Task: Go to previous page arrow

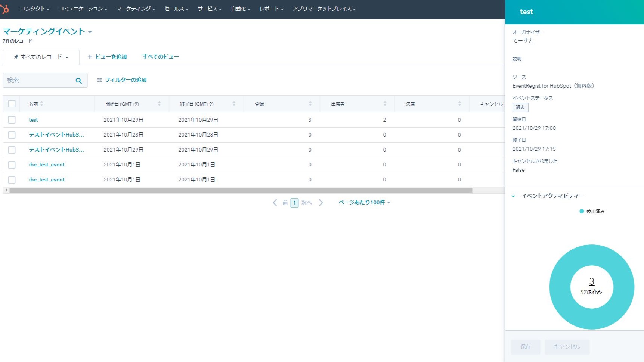Action: pyautogui.click(x=275, y=203)
